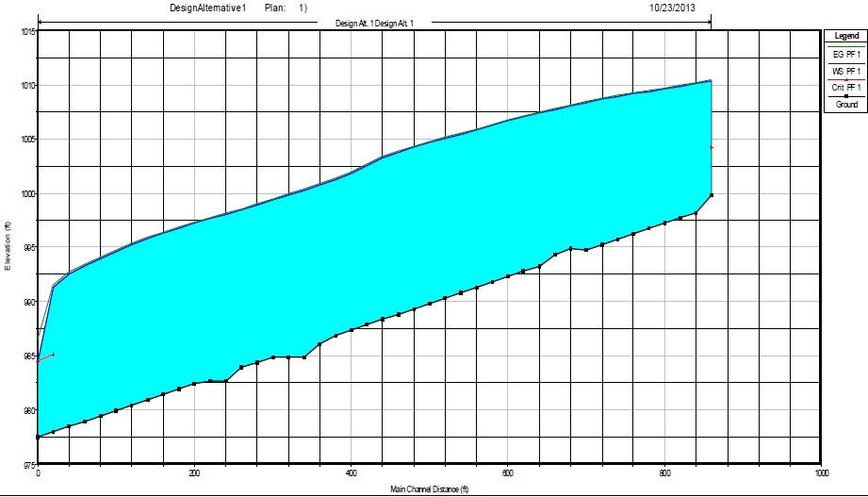Viewport: 868px width, 497px height.
Task: Click the 400 distance tick label
Action: [x=351, y=474]
